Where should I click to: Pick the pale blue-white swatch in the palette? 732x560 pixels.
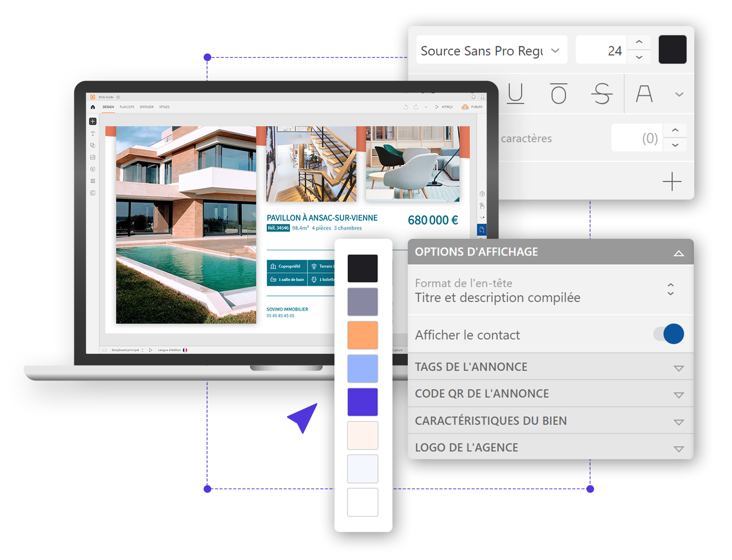point(362,468)
